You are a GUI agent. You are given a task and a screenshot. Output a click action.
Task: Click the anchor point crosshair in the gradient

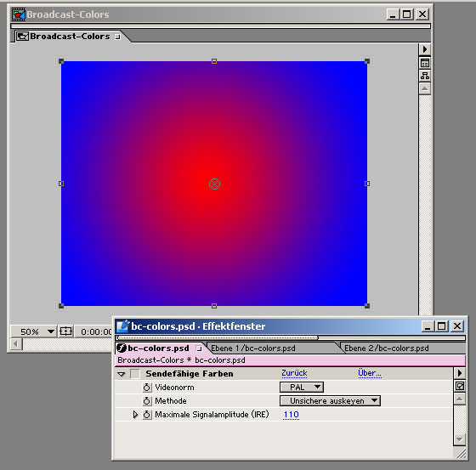point(214,184)
